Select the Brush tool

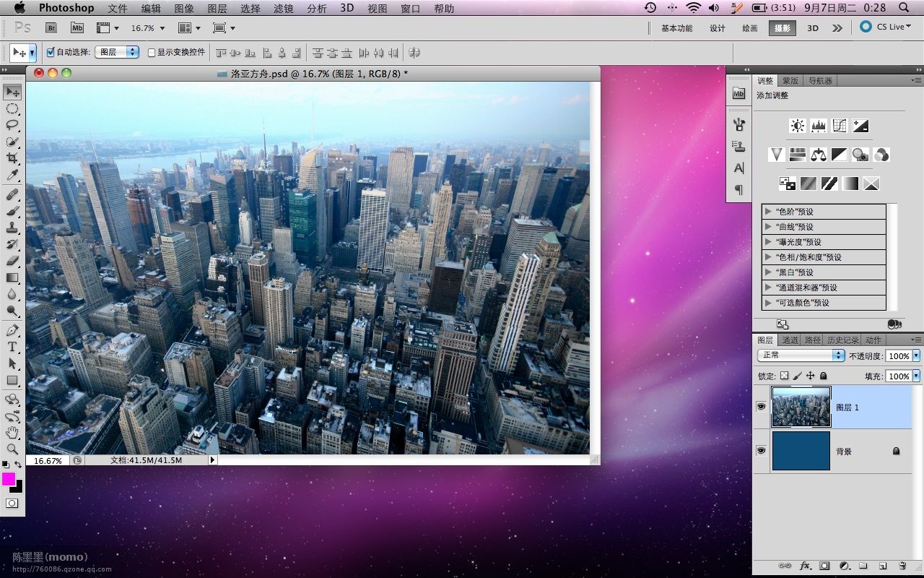point(12,211)
